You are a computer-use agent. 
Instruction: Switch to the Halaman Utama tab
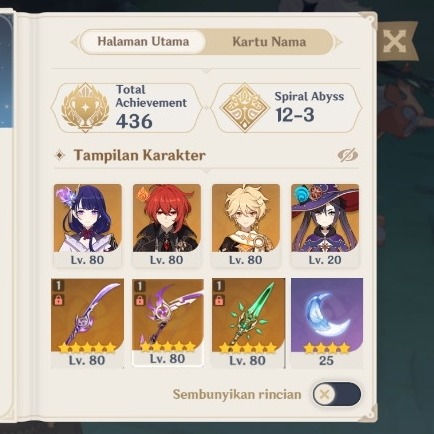pos(143,42)
